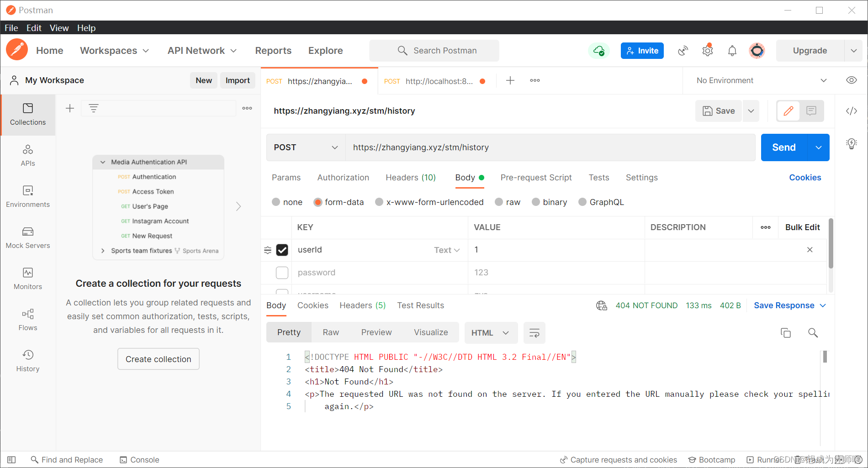Open the Mock Servers sidebar panel
868x468 pixels.
pos(28,238)
